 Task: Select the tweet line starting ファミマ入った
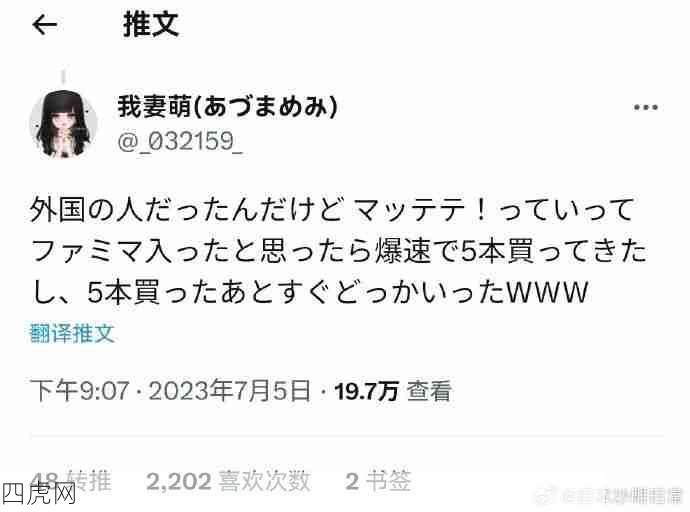coord(339,251)
